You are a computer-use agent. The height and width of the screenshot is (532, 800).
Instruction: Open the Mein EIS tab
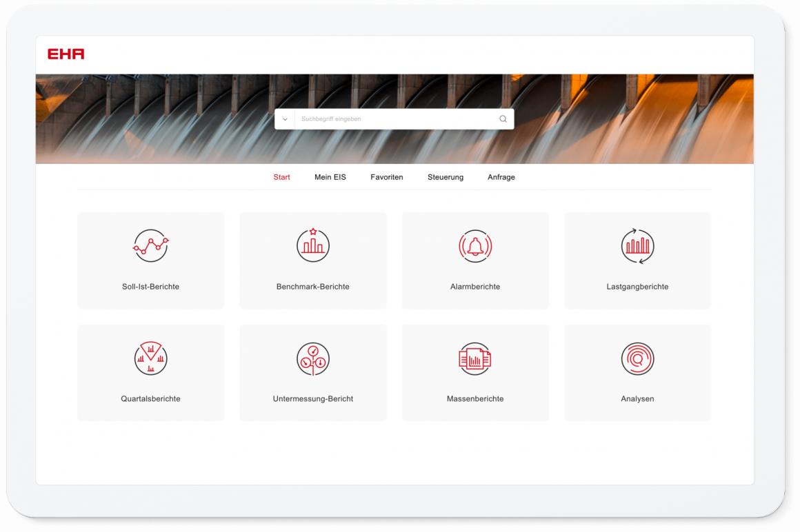point(330,177)
